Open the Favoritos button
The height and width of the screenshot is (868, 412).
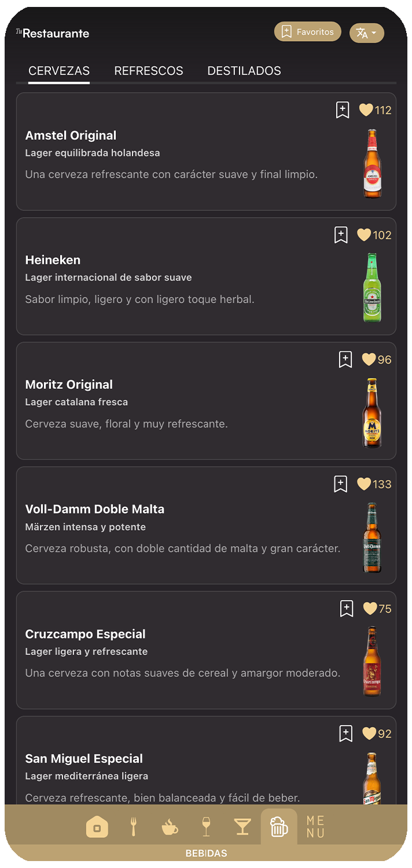coord(308,32)
